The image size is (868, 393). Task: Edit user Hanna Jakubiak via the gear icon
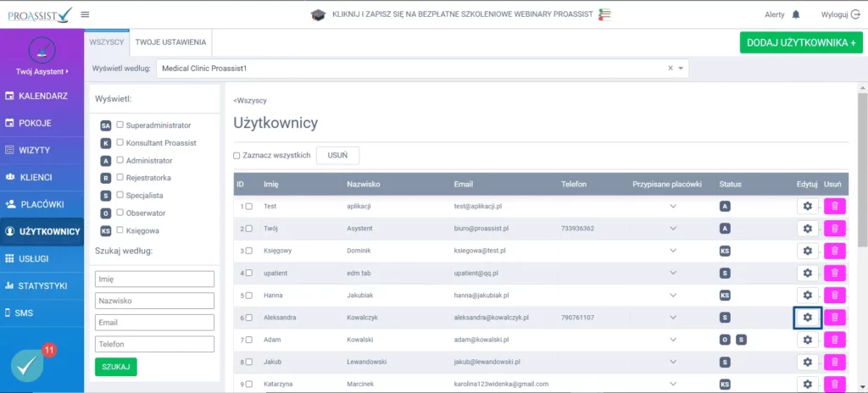point(807,296)
